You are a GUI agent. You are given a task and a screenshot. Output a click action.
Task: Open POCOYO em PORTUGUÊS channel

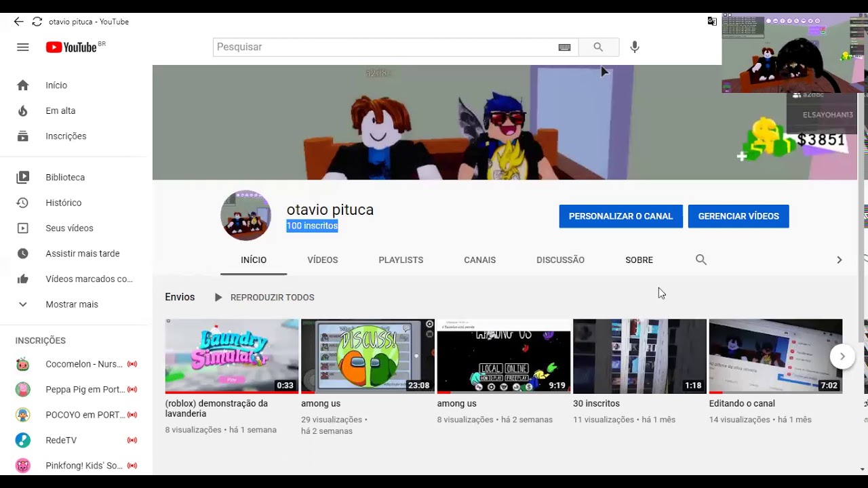pos(76,415)
